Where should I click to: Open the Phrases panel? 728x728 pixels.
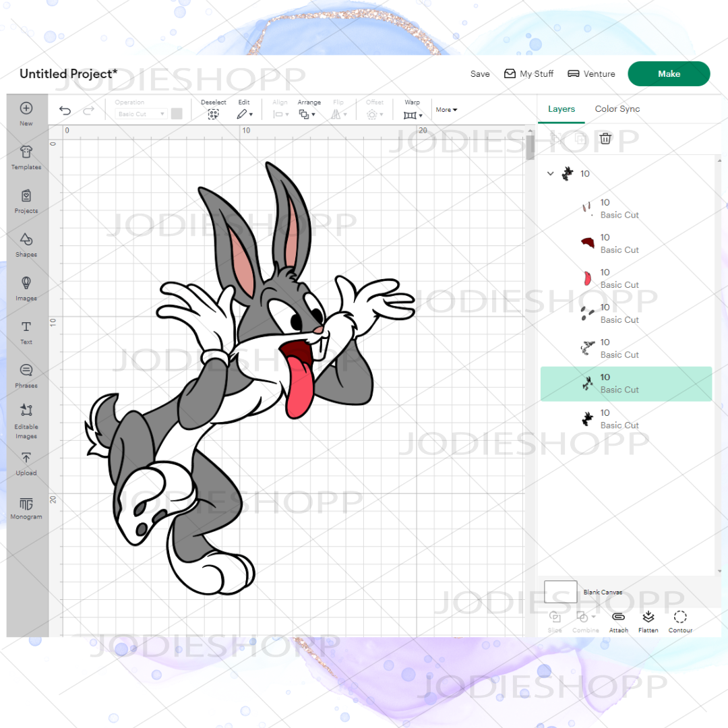click(26, 375)
